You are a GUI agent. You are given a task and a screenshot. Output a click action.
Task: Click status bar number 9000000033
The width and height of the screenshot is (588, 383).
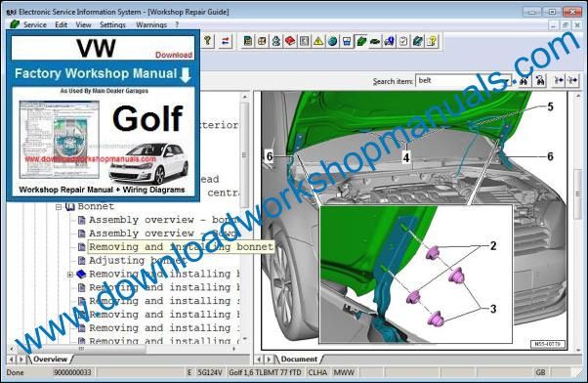coord(72,372)
